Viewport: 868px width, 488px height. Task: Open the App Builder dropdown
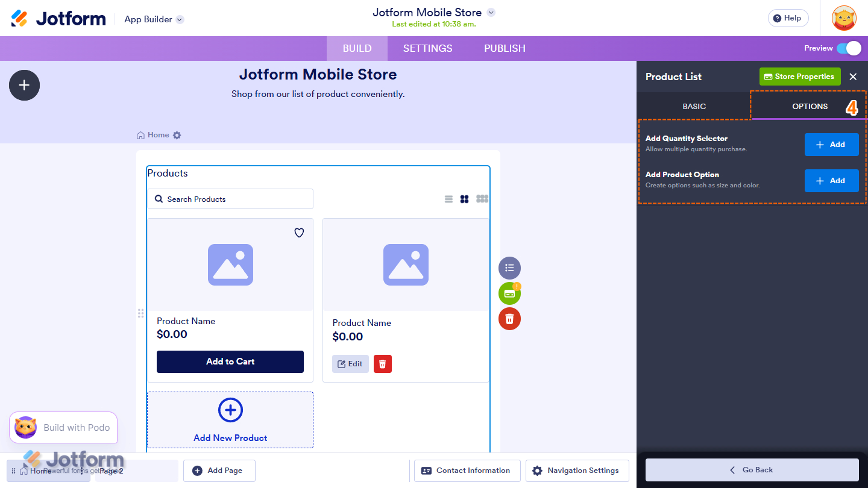153,19
